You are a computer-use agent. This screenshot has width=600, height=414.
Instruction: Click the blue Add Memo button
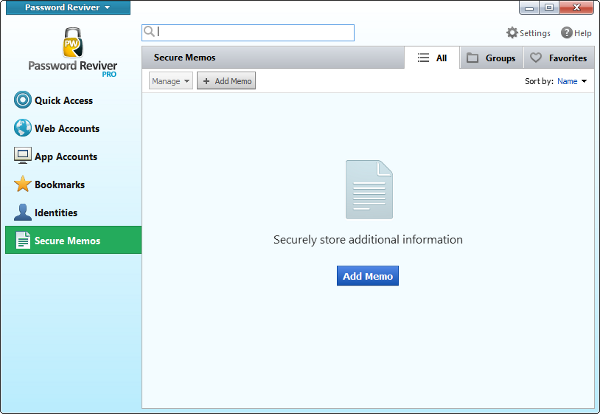[368, 276]
